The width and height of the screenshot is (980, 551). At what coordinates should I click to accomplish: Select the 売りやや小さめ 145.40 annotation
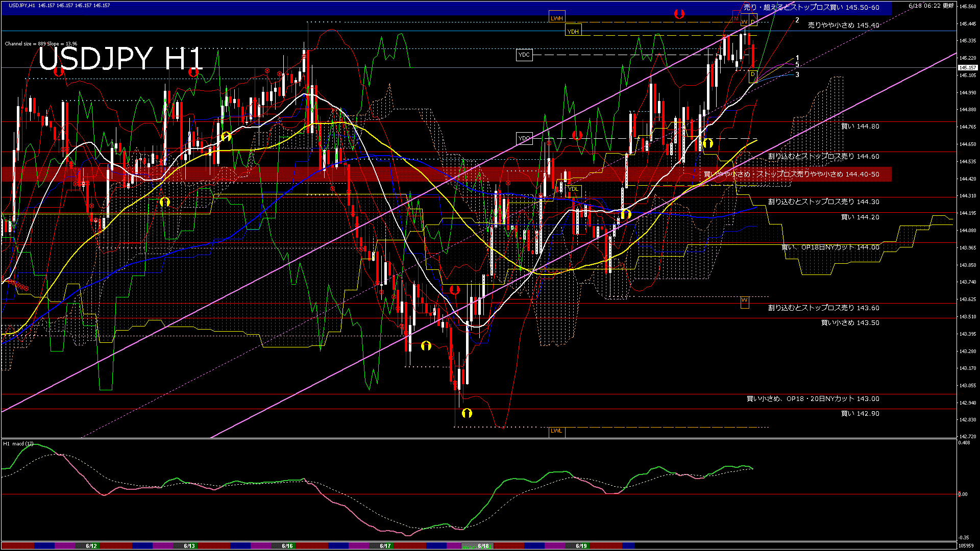(x=843, y=25)
